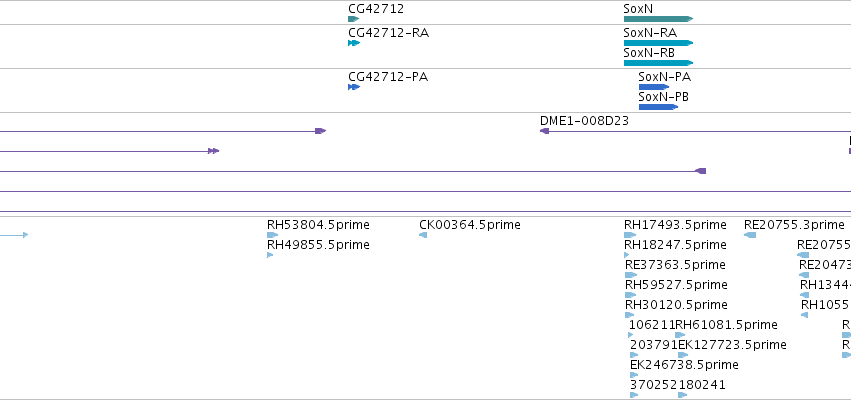The image size is (851, 400).
Task: Select the CG42712 gene arrow glyph
Action: (x=353, y=19)
